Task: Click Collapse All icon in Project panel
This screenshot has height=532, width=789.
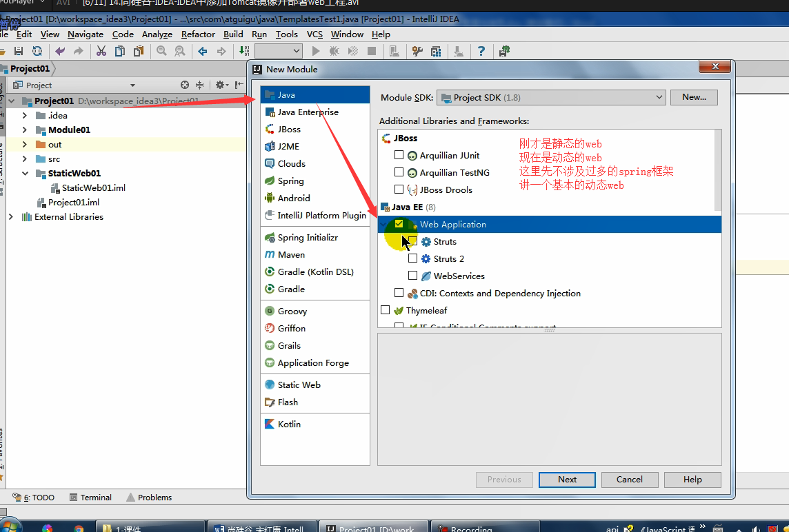Action: tap(200, 85)
